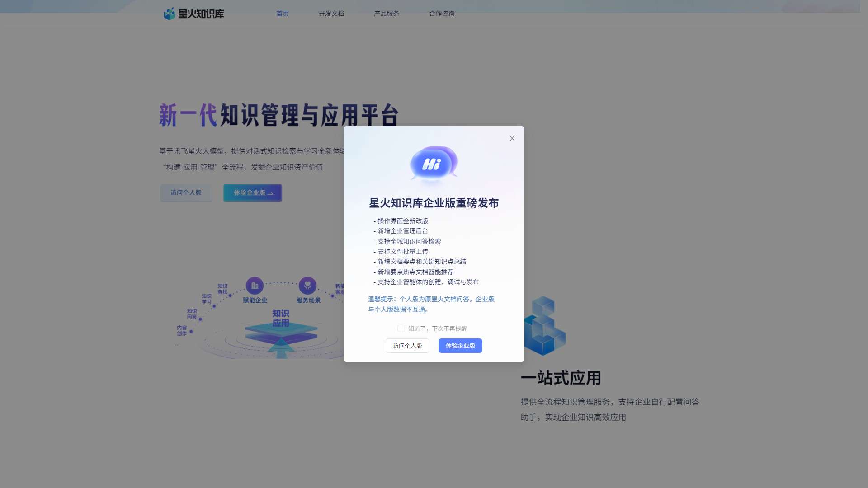Click the 温馨提示 blue notice text
Screen dimensions: 868x488
point(431,304)
